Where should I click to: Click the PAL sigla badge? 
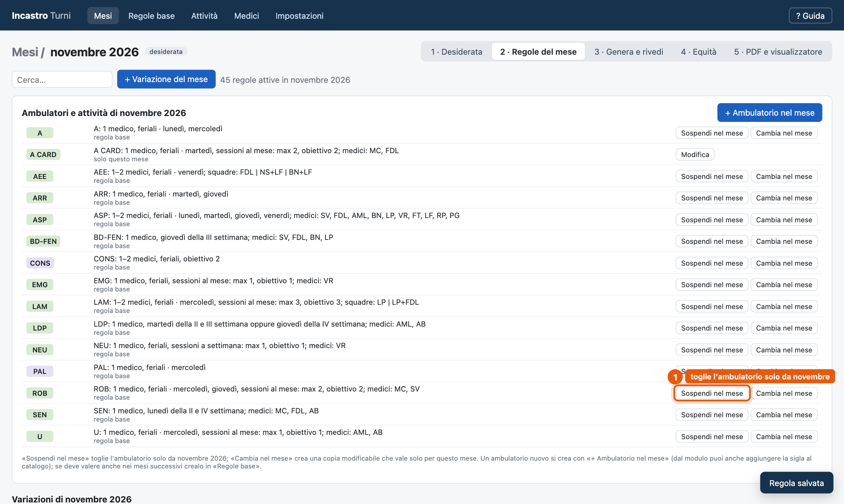click(40, 372)
